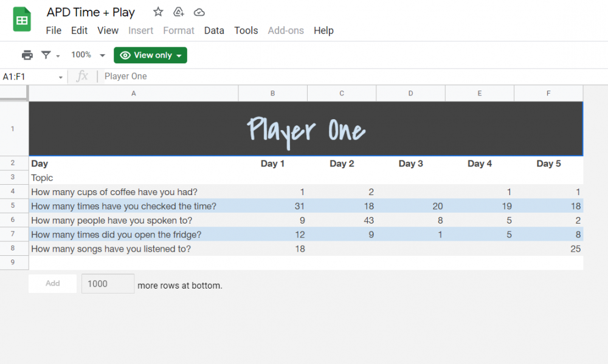The width and height of the screenshot is (608, 364).
Task: Open the name box A1:F1 dropdown
Action: 61,77
